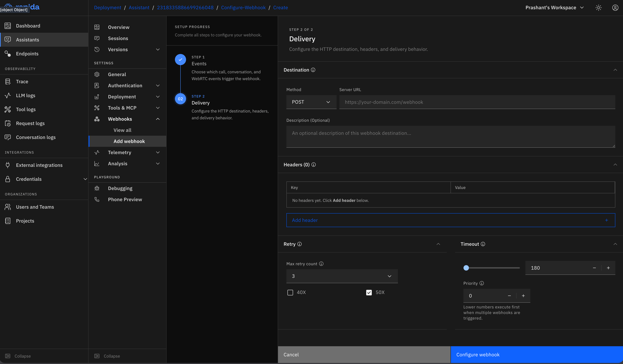Screen dimensions: 623x364
Task: Increase priority value with plus
Action: 523,296
